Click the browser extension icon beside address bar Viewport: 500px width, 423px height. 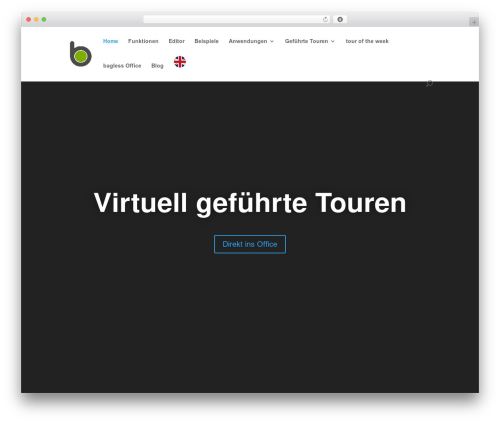[x=340, y=20]
